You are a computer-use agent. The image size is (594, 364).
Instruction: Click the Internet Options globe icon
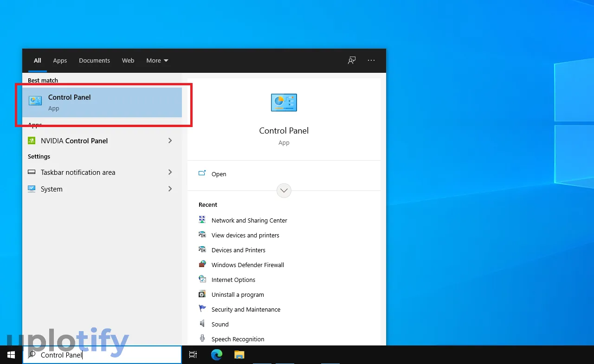click(202, 279)
